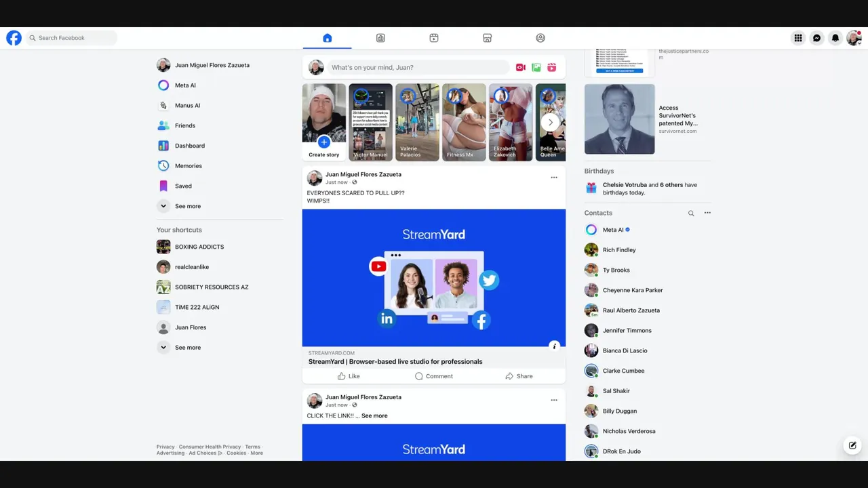
Task: Open Fitness Mx story
Action: coord(464,123)
